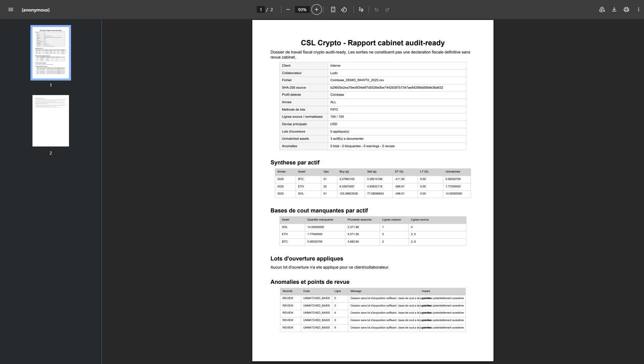This screenshot has height=364, width=644.
Task: Select the file name 'Coinbase_DEMO_RAWTX_2025.csv'
Action: (x=357, y=80)
